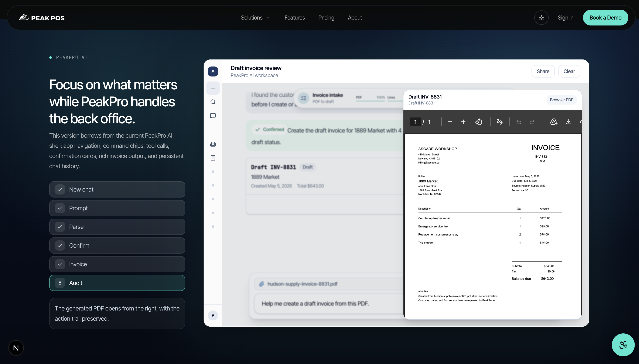Click the PeakPro AI workspace subtitle
The width and height of the screenshot is (639, 364).
(254, 75)
